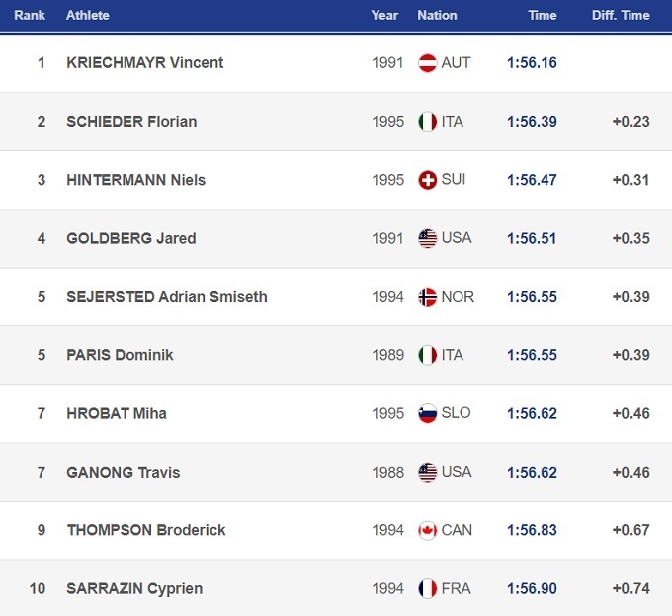Image resolution: width=672 pixels, height=616 pixels.
Task: Sort by the Time column header
Action: tap(543, 16)
